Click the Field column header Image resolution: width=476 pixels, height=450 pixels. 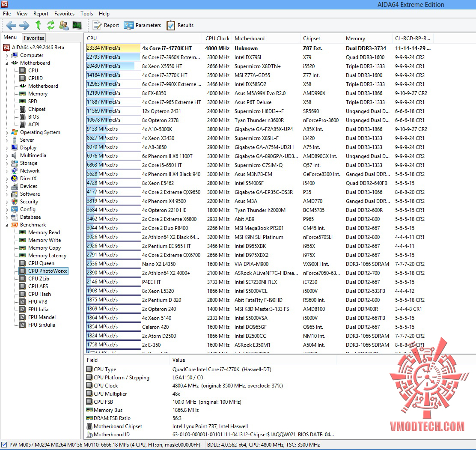(x=127, y=360)
